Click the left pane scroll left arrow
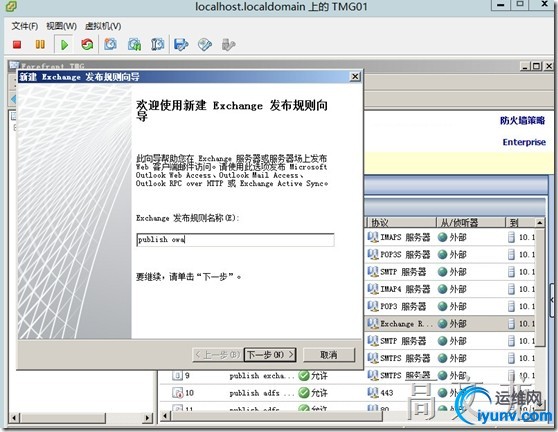The height and width of the screenshot is (432, 558). (x=14, y=417)
